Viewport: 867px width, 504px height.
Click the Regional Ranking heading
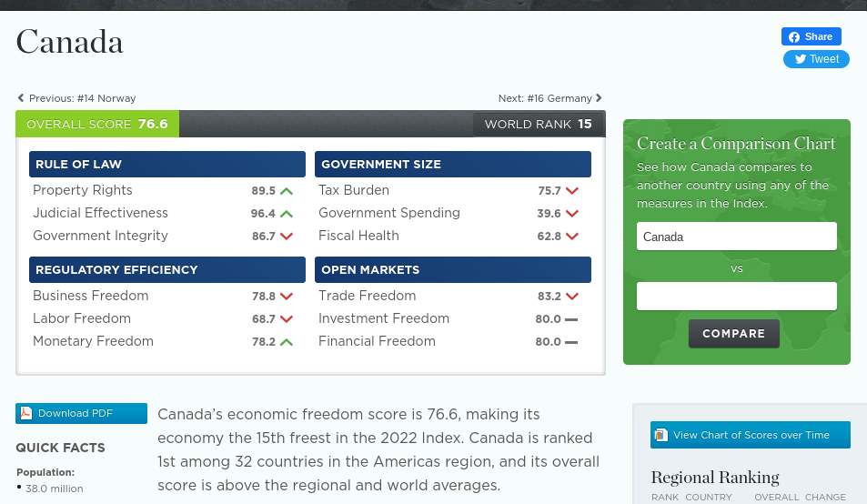[715, 477]
